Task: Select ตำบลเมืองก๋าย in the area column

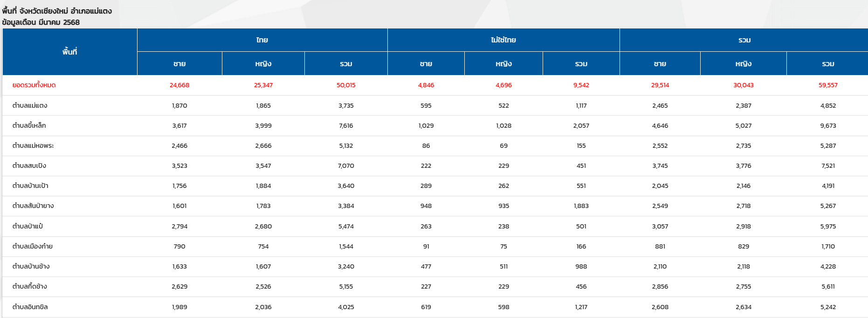Action: 33,246
